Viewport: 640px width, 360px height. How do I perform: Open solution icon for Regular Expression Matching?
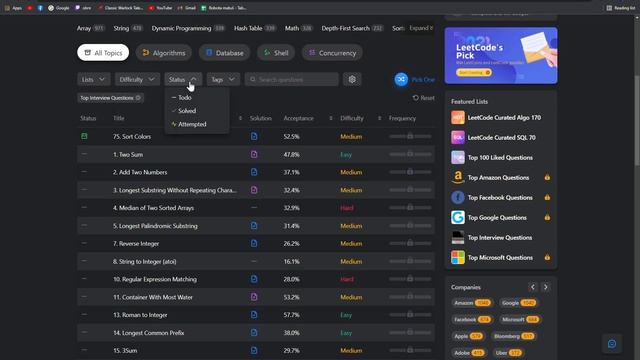tap(254, 279)
